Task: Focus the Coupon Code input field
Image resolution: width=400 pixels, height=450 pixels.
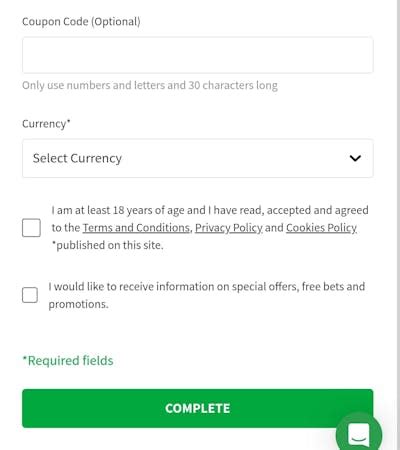Action: [198, 55]
